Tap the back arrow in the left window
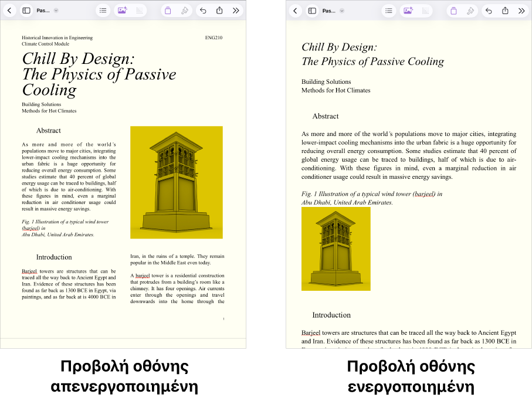The height and width of the screenshot is (401, 532). tap(9, 11)
